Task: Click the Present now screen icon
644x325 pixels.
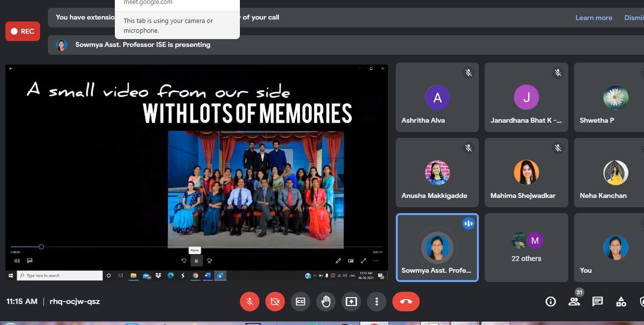Action: tap(351, 302)
